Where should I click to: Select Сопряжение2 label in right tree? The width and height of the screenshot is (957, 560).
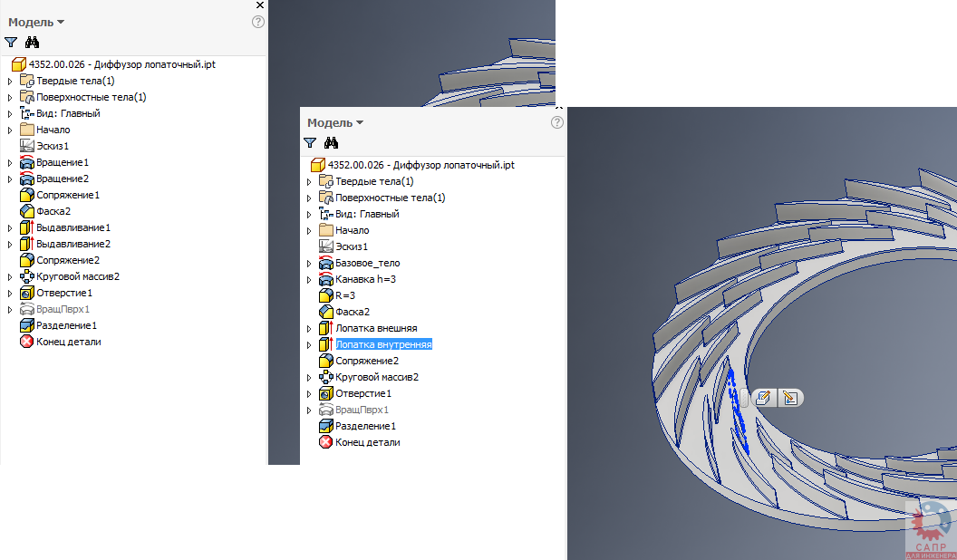click(x=367, y=361)
